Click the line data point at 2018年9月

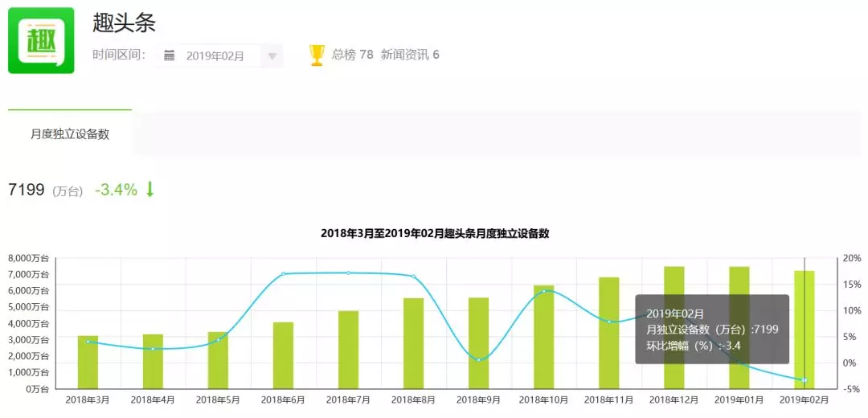[479, 360]
